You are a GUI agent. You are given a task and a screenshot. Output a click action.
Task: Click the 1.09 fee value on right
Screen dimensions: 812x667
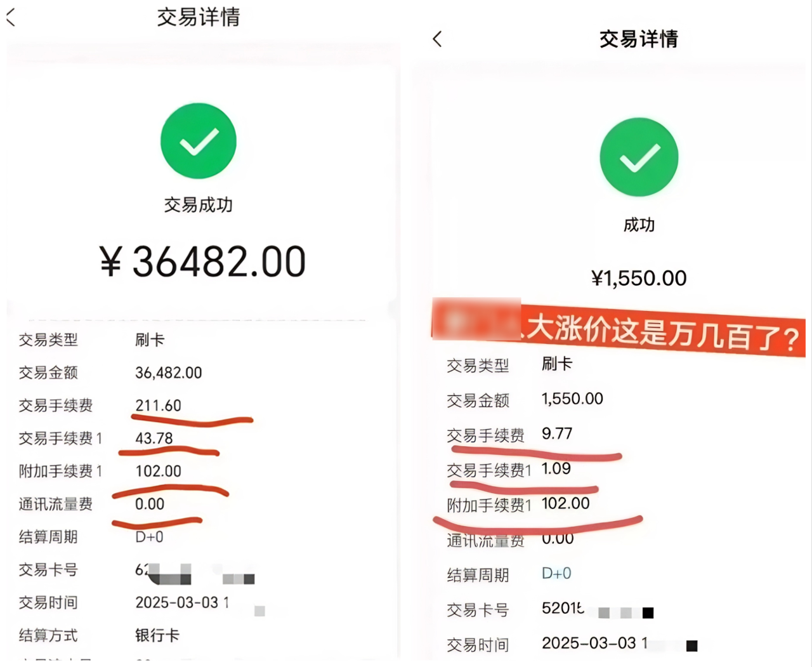(x=556, y=468)
